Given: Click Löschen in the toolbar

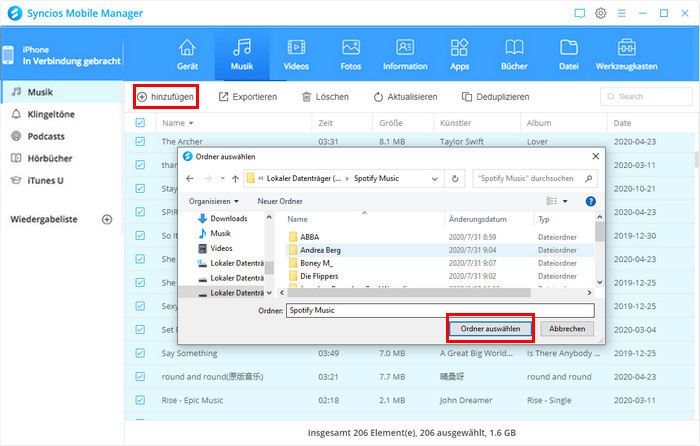Looking at the screenshot, I should (x=325, y=97).
